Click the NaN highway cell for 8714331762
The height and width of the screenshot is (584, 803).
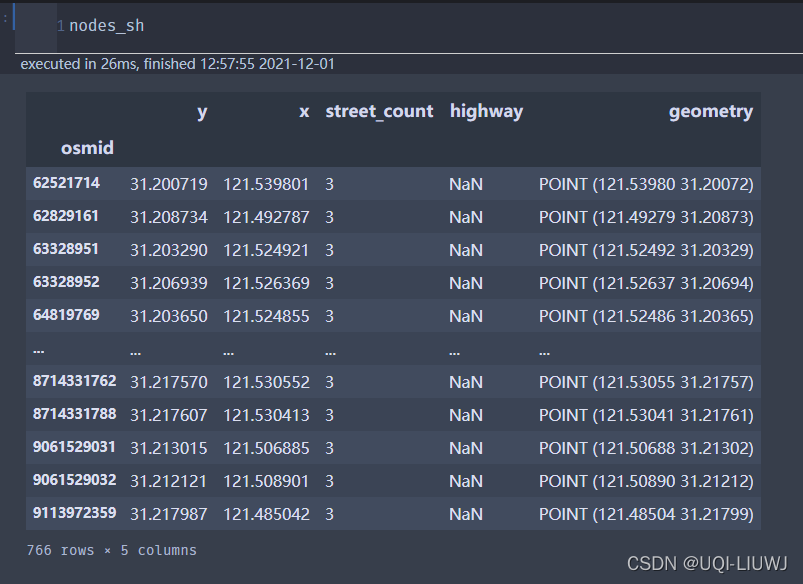pos(466,382)
